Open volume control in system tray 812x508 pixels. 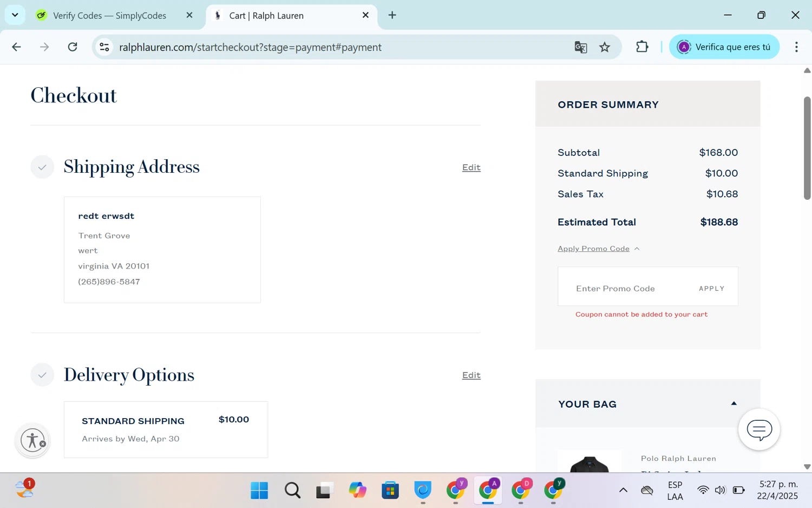pyautogui.click(x=720, y=490)
